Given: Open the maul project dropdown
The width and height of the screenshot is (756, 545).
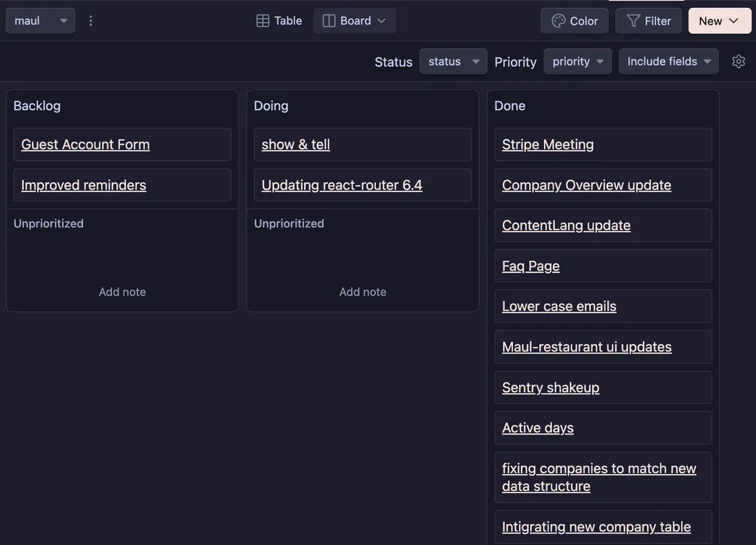Looking at the screenshot, I should pyautogui.click(x=41, y=20).
